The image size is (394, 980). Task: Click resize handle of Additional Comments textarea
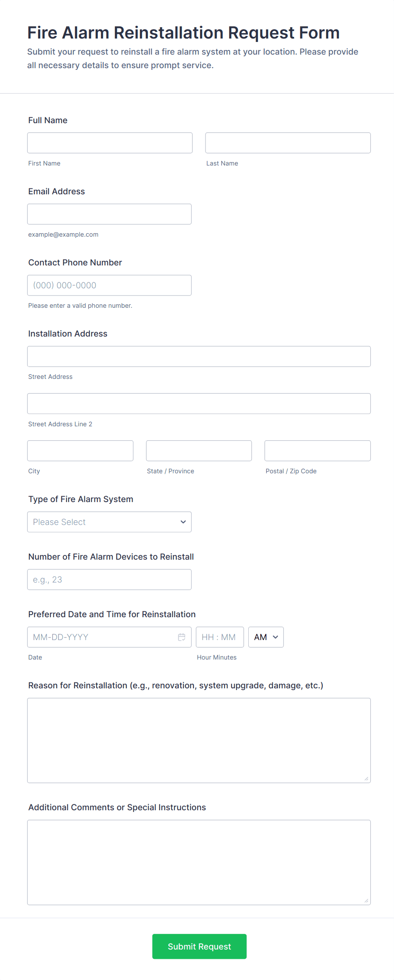point(366,901)
